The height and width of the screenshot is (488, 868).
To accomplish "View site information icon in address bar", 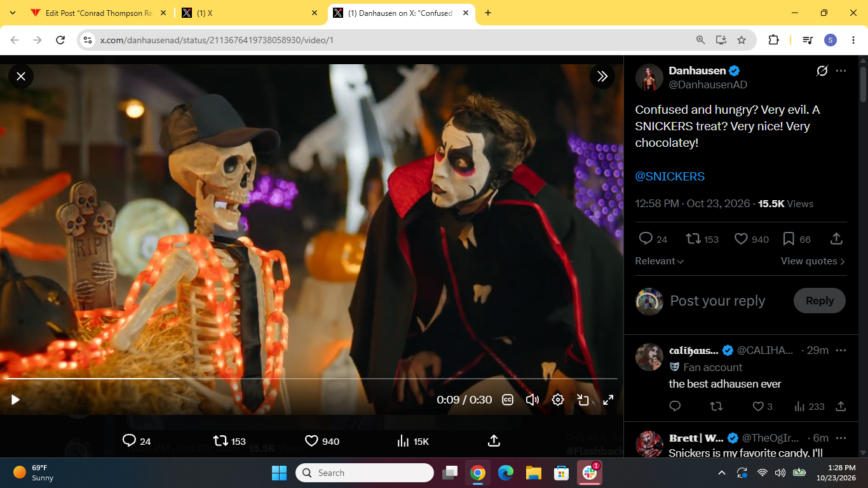I will [88, 40].
